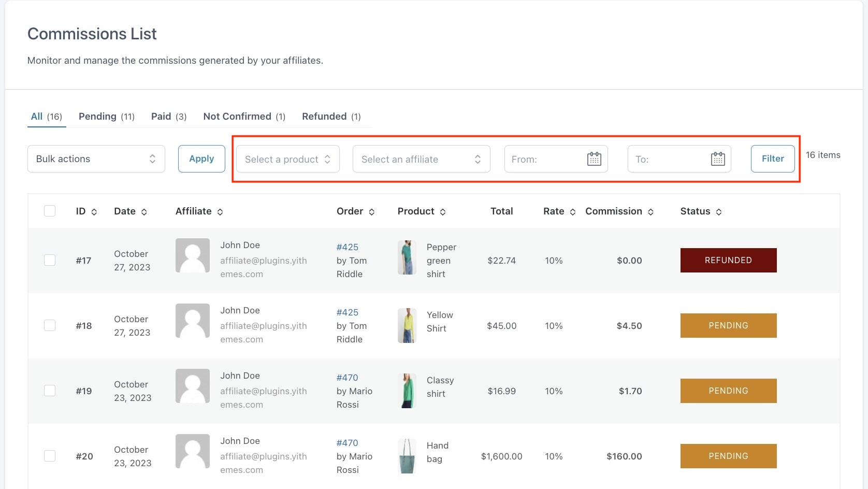Viewport: 868px width, 489px height.
Task: Sort by Rate column arrows
Action: click(573, 212)
